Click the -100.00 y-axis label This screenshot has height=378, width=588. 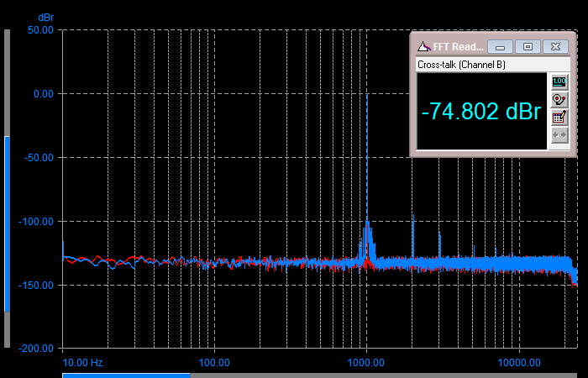click(36, 221)
